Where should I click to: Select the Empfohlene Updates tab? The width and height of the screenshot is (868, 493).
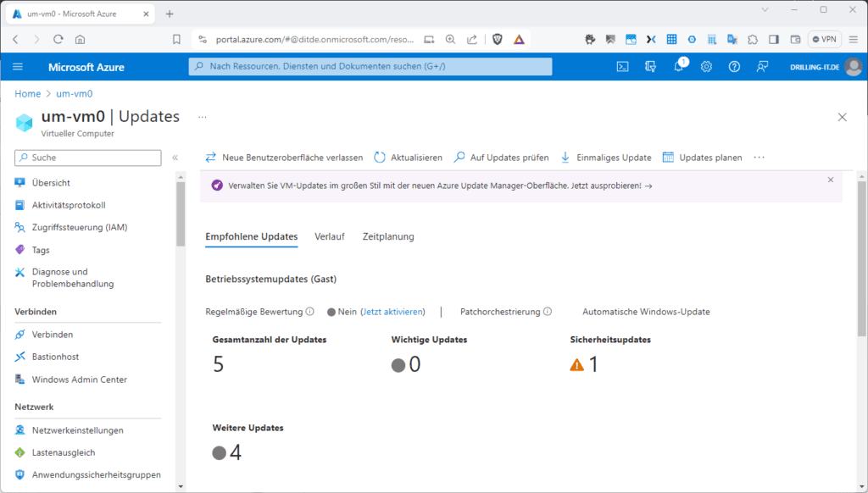[x=251, y=237]
